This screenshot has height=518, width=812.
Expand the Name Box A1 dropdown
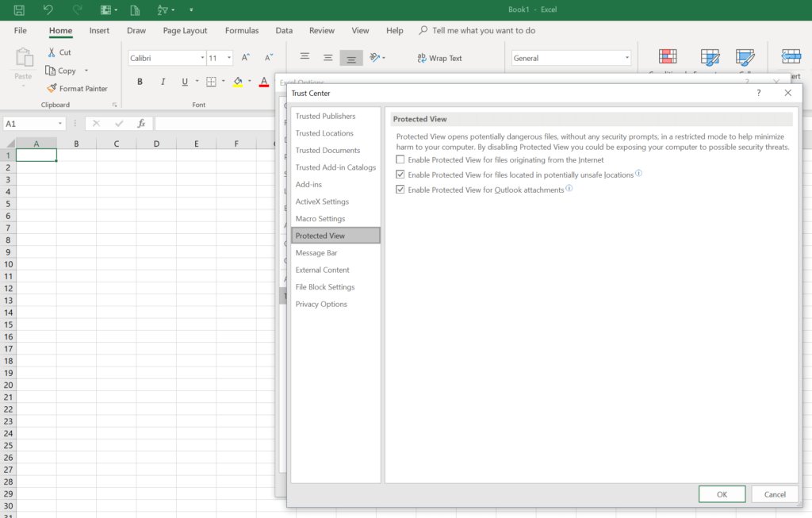click(60, 123)
